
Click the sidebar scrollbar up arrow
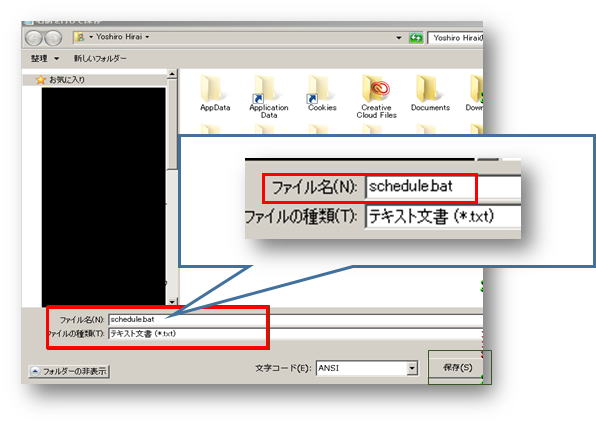(x=172, y=74)
